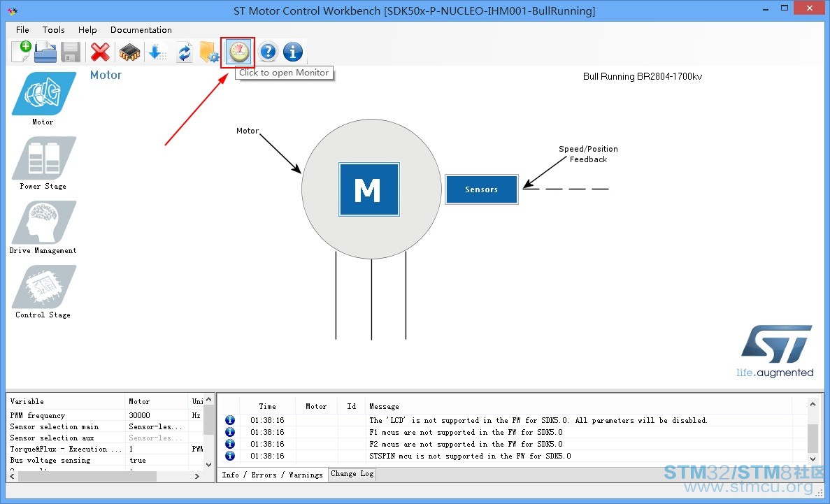Click the F1 mcus not supported message
The height and width of the screenshot is (504, 830).
[x=466, y=432]
